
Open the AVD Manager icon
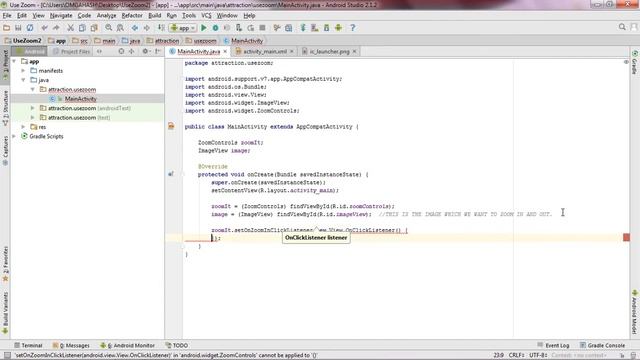pyautogui.click(x=315, y=28)
